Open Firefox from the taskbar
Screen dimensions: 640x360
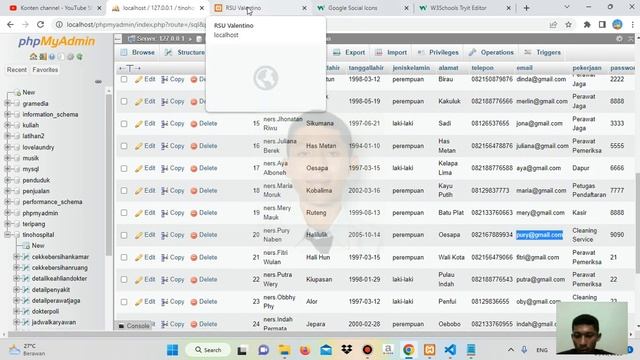(x=304, y=350)
